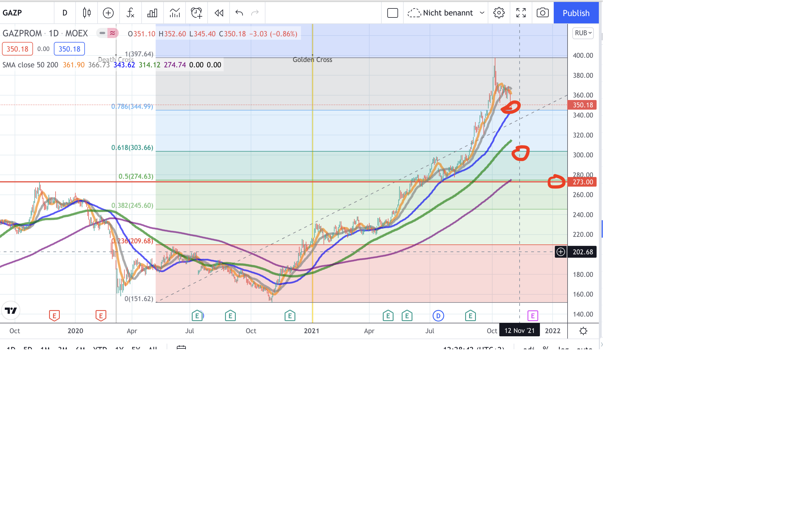812x507 pixels.
Task: Click the Publish button
Action: click(x=576, y=13)
